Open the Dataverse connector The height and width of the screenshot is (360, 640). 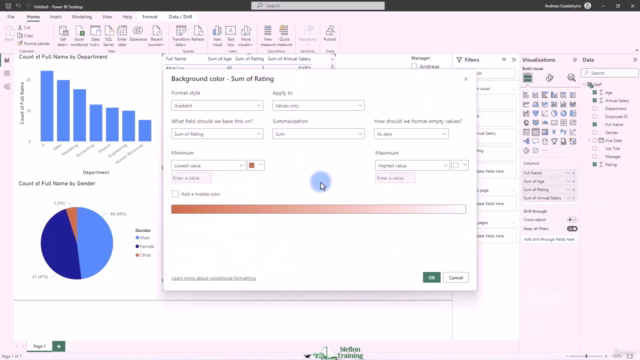(x=138, y=33)
